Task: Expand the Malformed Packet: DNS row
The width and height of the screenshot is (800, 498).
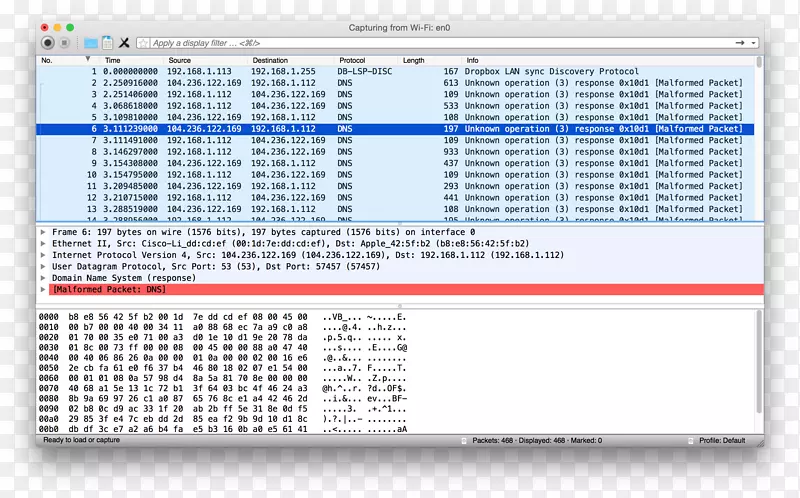Action: (43, 289)
